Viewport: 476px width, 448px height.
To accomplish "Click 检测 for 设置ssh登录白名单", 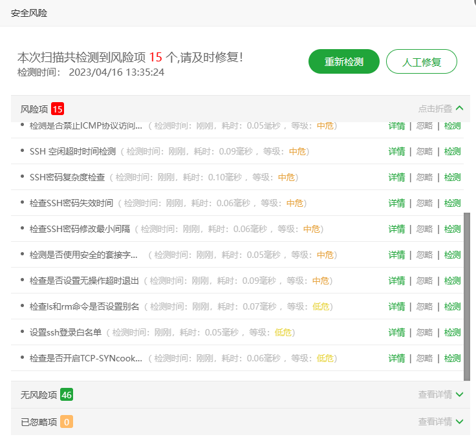I will tap(452, 332).
